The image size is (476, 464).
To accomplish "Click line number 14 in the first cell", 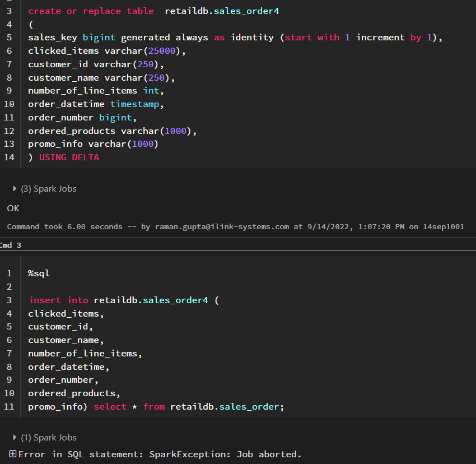I will (x=9, y=157).
